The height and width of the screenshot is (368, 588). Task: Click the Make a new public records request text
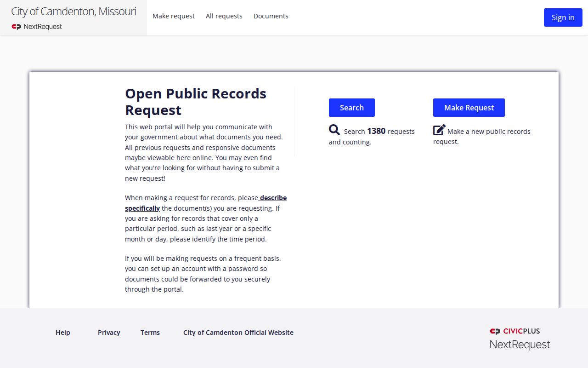482,136
